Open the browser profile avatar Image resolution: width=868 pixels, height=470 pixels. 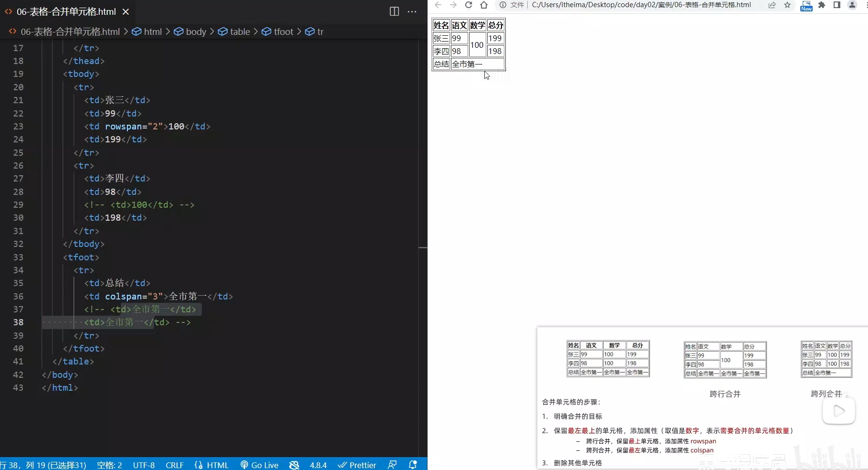click(852, 5)
